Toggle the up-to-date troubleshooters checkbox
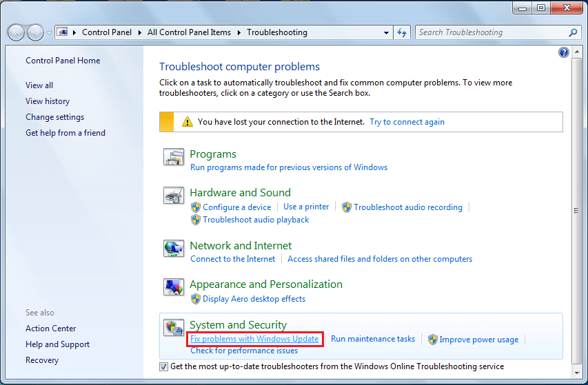The image size is (588, 385). [163, 366]
